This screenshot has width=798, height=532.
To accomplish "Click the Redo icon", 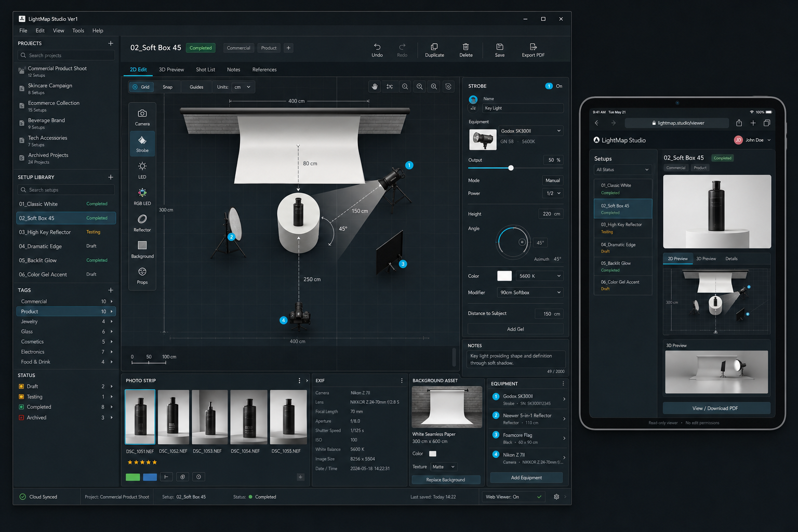I will [x=402, y=50].
